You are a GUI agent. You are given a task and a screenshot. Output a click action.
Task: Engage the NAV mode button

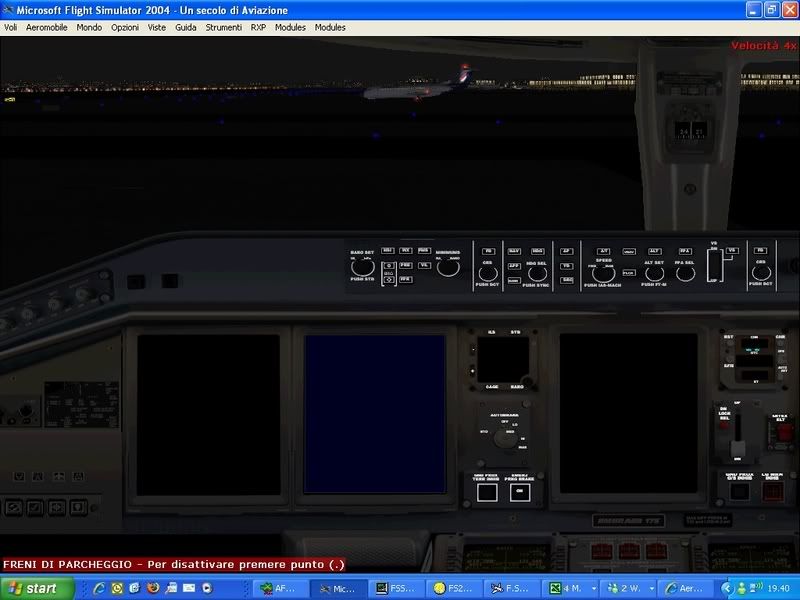(514, 251)
